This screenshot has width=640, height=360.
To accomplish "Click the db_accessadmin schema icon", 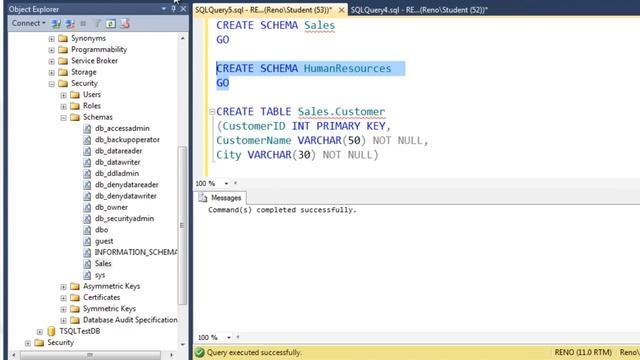I will [x=87, y=128].
